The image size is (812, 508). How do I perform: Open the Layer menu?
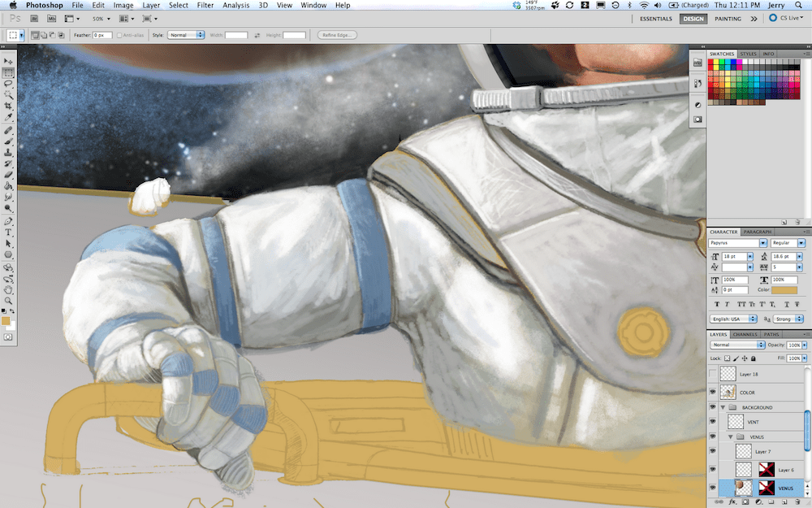151,5
